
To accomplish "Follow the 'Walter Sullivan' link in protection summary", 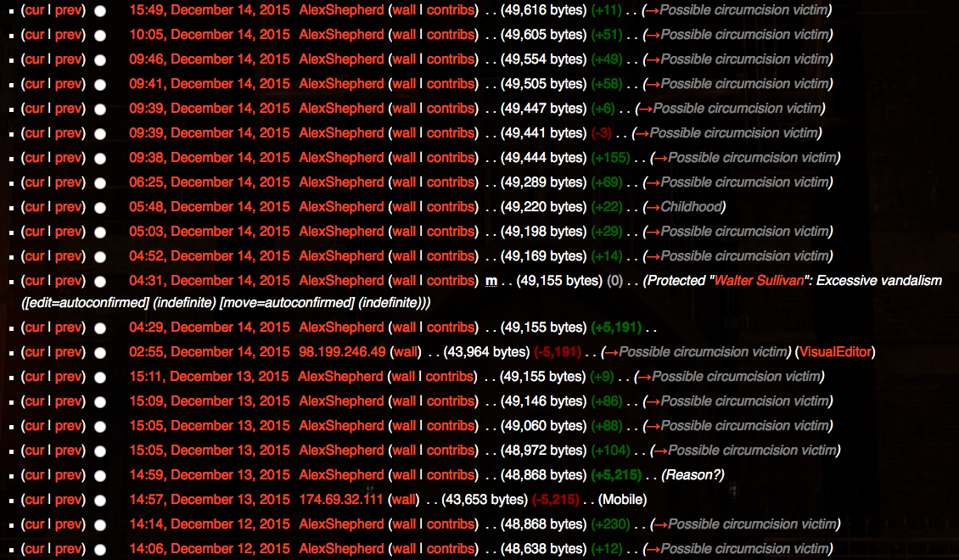I will click(x=759, y=281).
